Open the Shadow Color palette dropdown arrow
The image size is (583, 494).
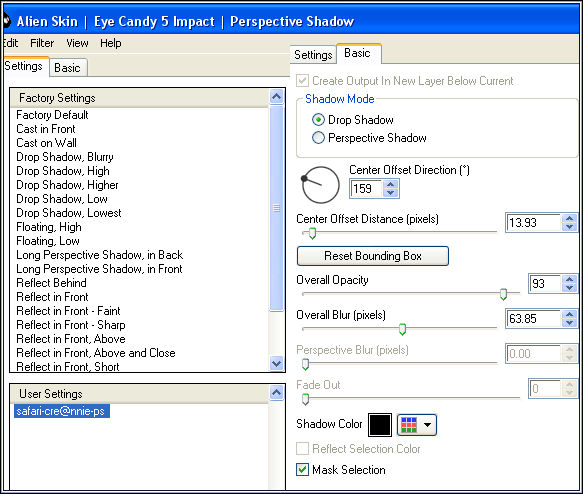(x=427, y=425)
